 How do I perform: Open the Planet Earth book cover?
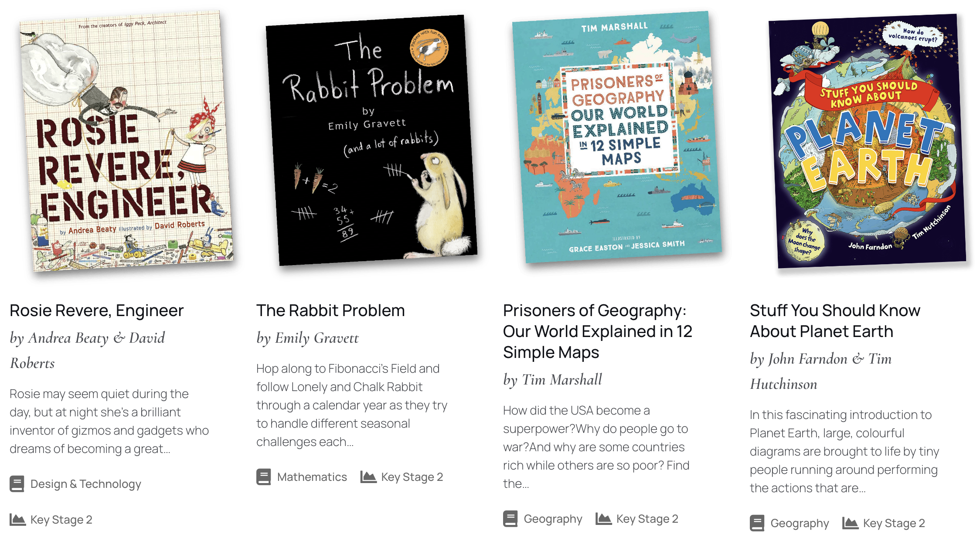[868, 141]
